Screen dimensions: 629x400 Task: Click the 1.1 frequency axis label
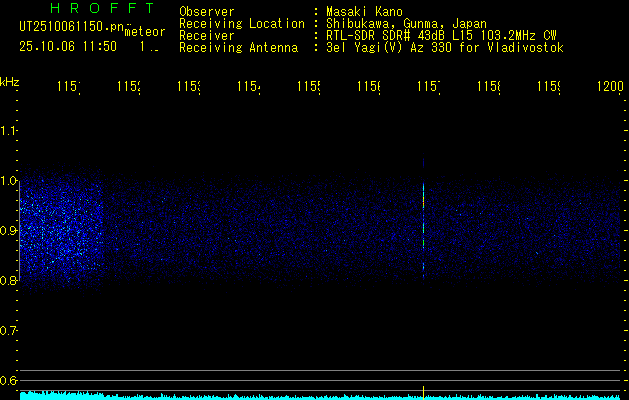[8, 130]
